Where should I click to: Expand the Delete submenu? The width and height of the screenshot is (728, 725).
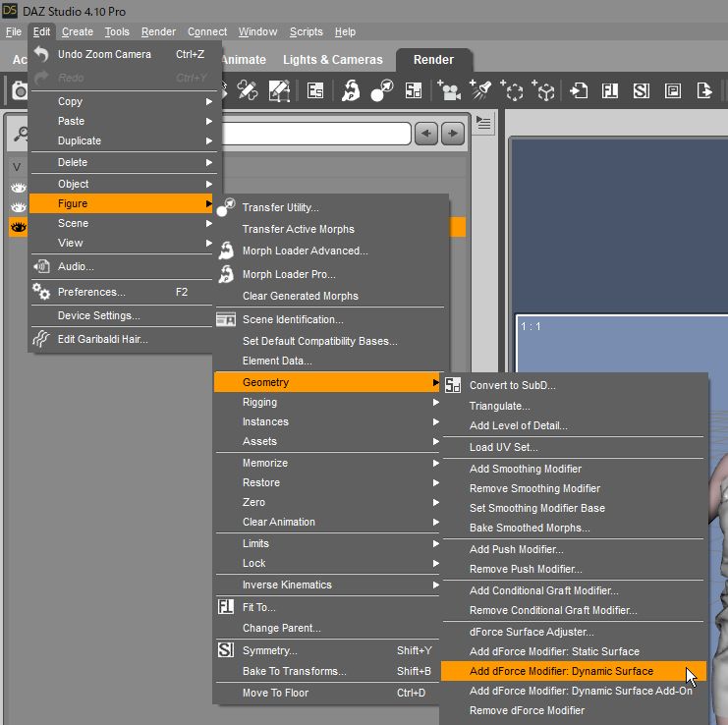pyautogui.click(x=122, y=162)
